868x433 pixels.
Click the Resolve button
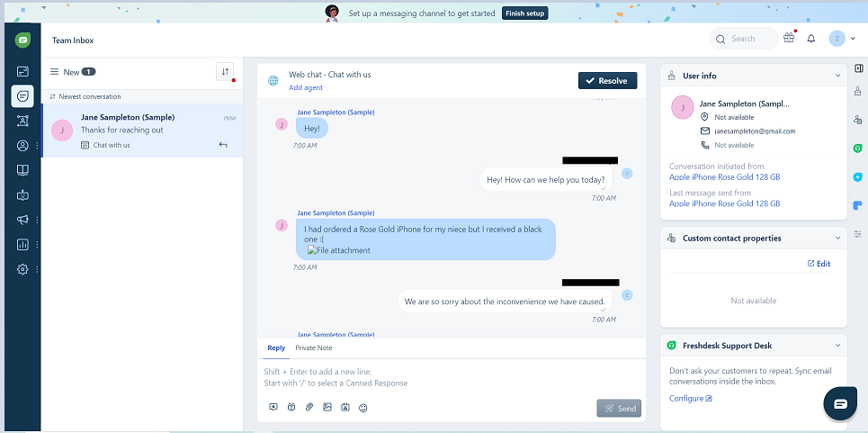point(607,81)
